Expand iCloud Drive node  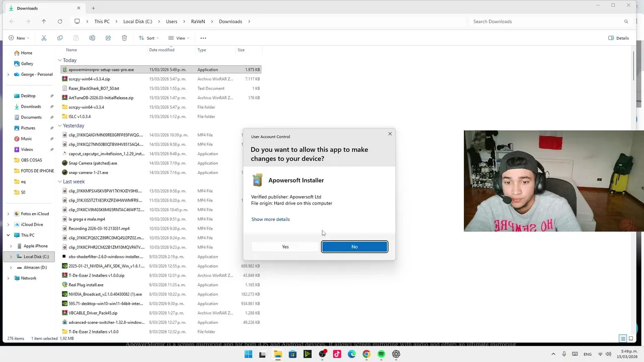pos(8,225)
